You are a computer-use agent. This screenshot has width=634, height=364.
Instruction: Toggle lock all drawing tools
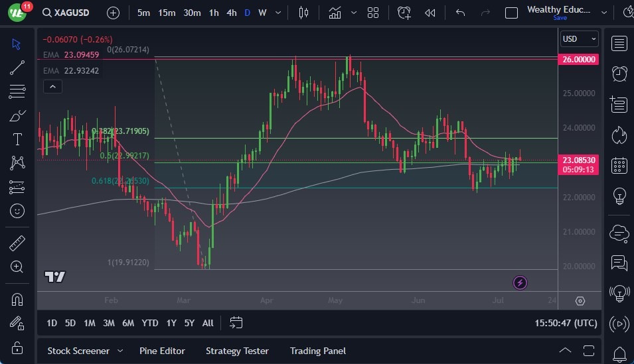tap(17, 347)
